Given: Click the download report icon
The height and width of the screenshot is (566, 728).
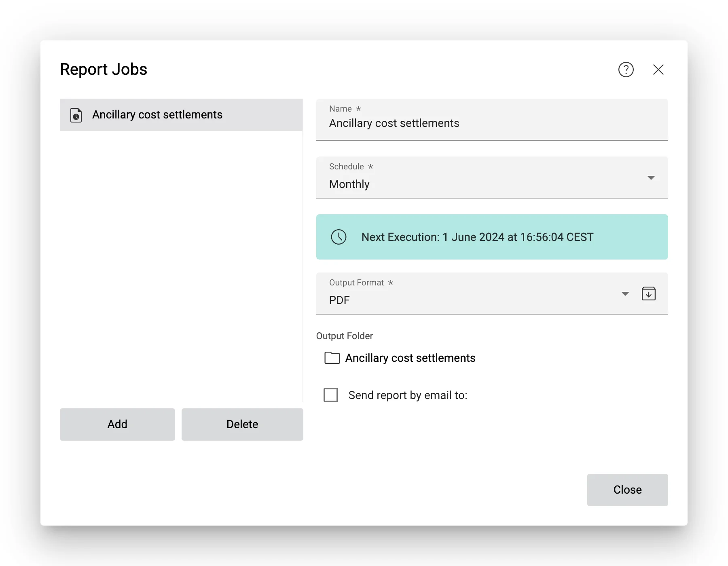Looking at the screenshot, I should coord(648,294).
